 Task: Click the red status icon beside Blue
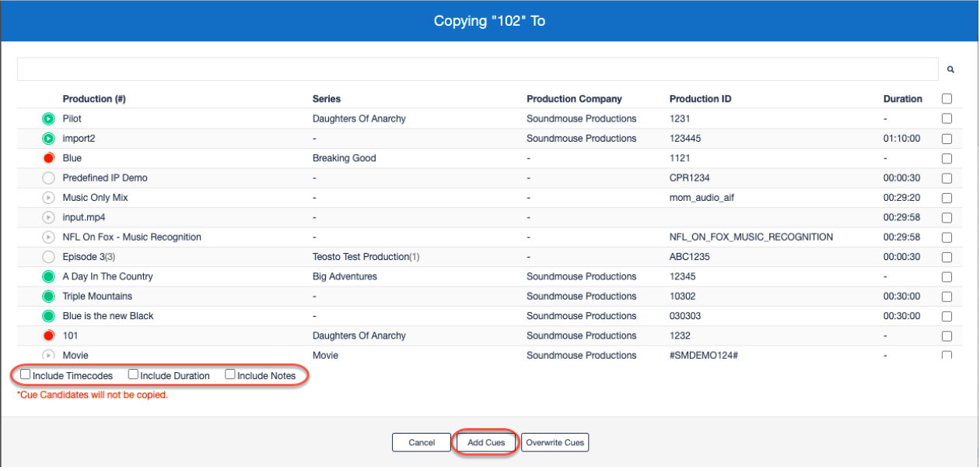click(48, 158)
